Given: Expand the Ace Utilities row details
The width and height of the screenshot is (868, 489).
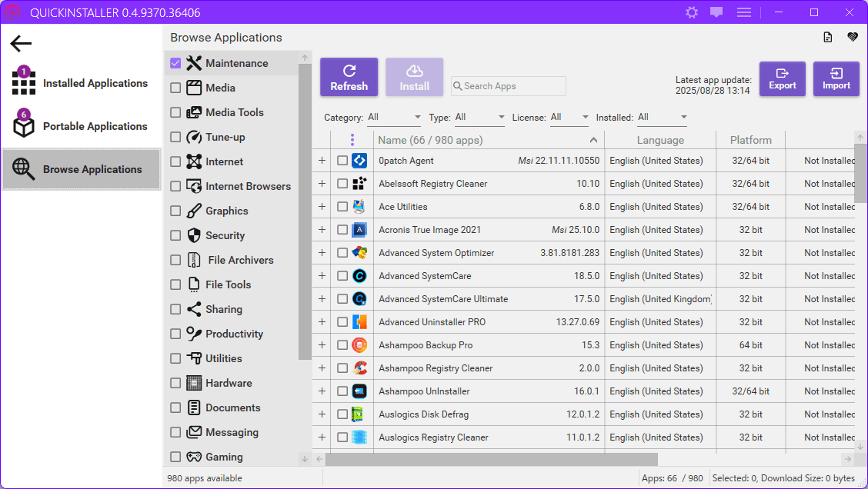Looking at the screenshot, I should point(322,207).
